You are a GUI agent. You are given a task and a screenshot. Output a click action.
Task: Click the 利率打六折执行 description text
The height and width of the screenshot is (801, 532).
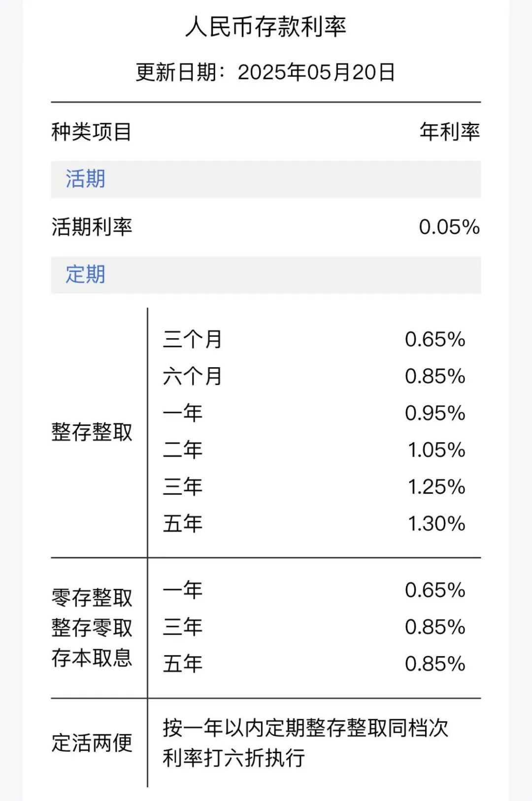coord(234,758)
